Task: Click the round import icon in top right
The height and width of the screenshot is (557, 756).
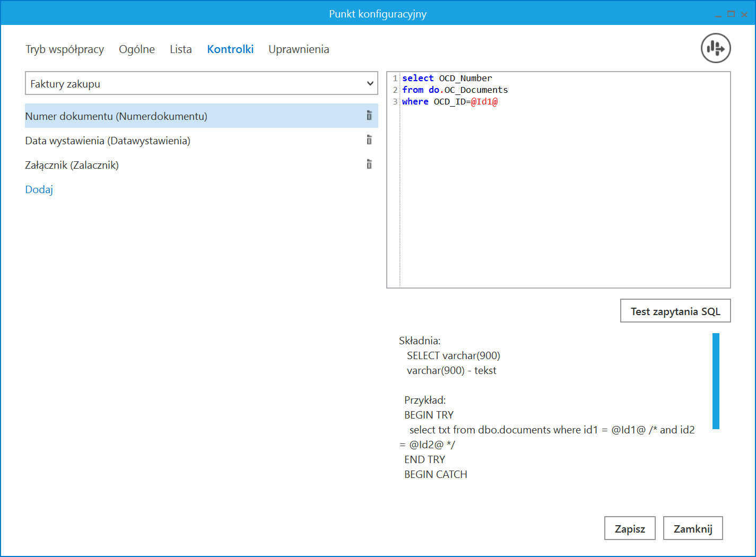Action: pyautogui.click(x=716, y=48)
